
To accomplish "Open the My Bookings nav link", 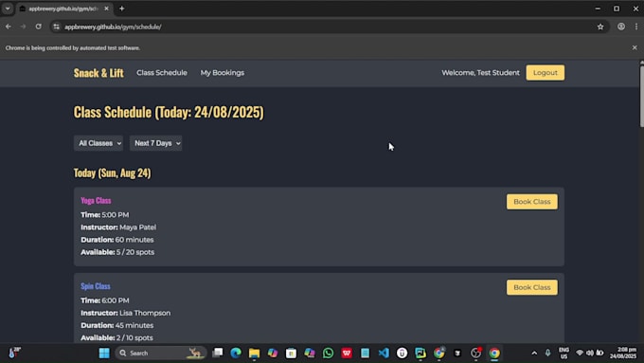I will click(x=223, y=73).
